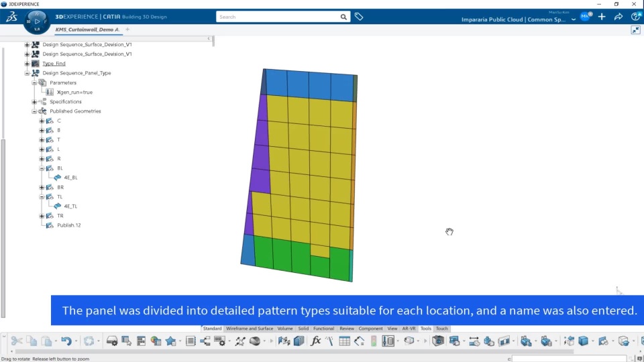Viewport: 644px width, 362px height.
Task: Click the design table grid icon
Action: click(344, 341)
